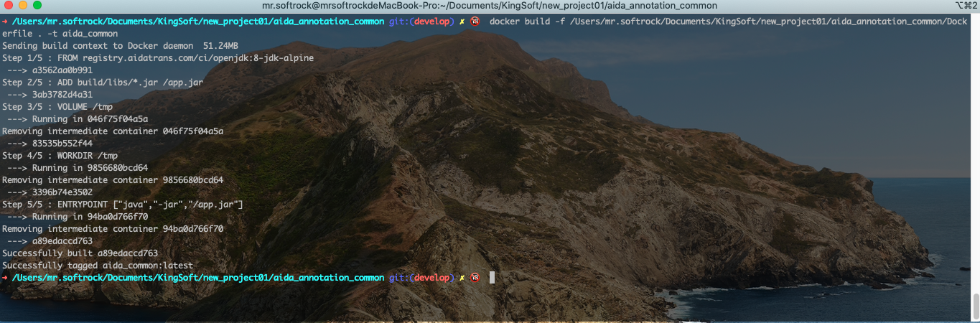Image resolution: width=980 pixels, height=323 pixels.
Task: Click the green zoom window button
Action: [x=37, y=6]
